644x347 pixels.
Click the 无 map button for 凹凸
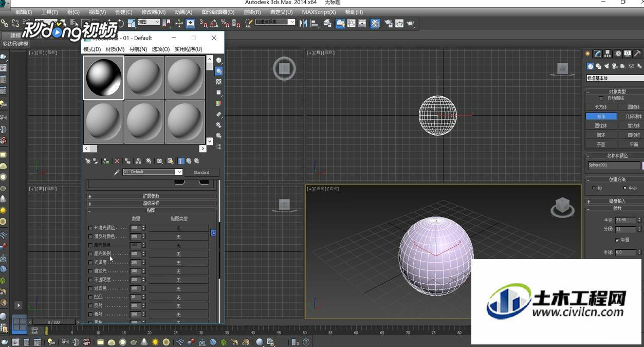pyautogui.click(x=178, y=297)
